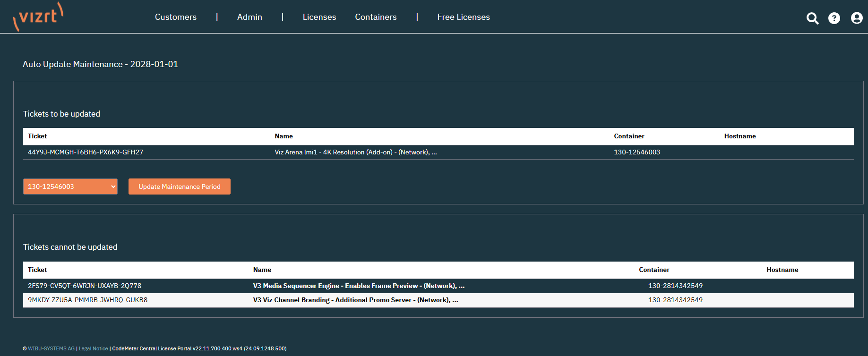Select ticket 44Y9J-MCMGH-T6BH6-PX6K9-GFH27
Image resolution: width=868 pixels, height=356 pixels.
pyautogui.click(x=86, y=152)
